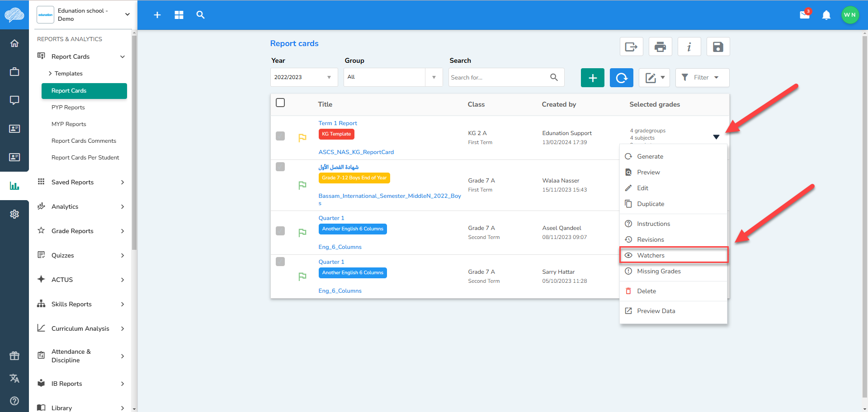Open the Filter dropdown
868x412 pixels.
click(x=702, y=78)
